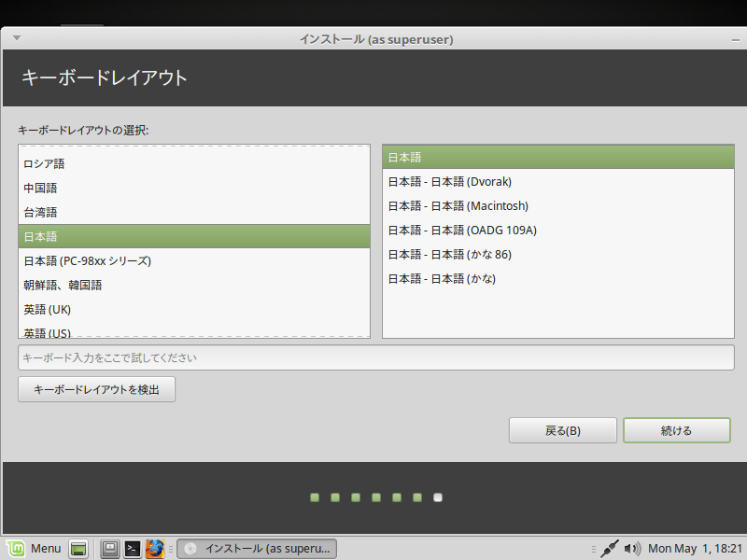Screen dimensions: 747x560
Task: Choose the 日本語 (Macintosh) variant
Action: [x=558, y=206]
